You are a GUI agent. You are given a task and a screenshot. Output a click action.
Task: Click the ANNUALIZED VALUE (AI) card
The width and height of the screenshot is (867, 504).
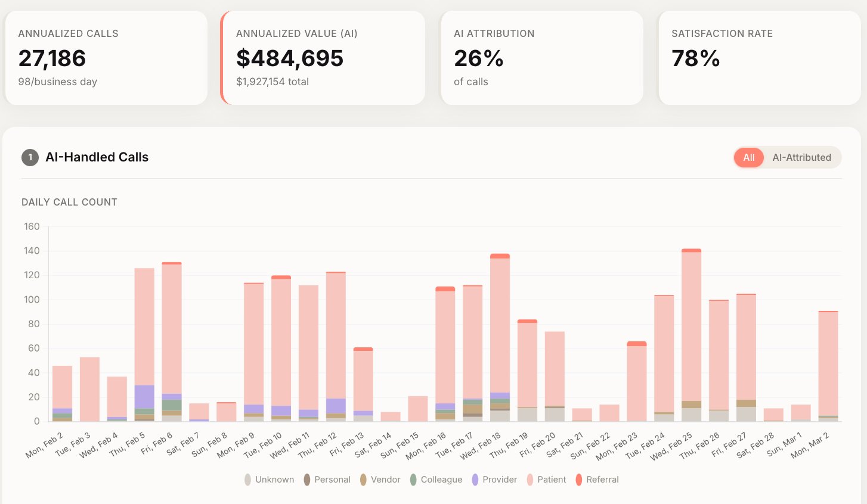tap(323, 57)
